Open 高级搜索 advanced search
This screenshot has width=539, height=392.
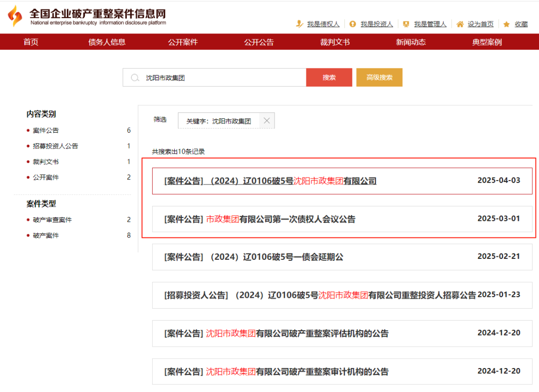(379, 78)
